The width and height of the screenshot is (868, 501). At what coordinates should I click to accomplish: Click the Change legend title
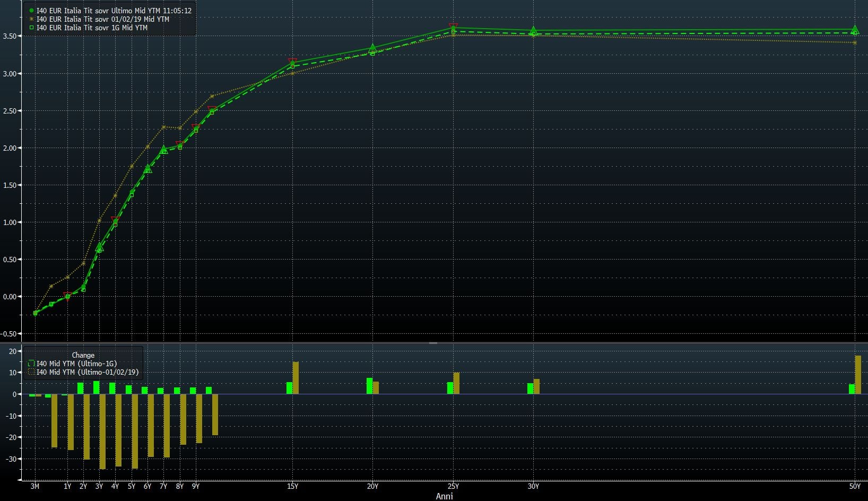pyautogui.click(x=83, y=355)
